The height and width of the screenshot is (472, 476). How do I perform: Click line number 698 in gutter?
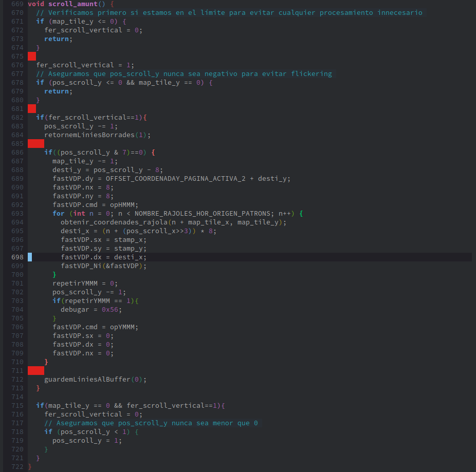point(17,257)
